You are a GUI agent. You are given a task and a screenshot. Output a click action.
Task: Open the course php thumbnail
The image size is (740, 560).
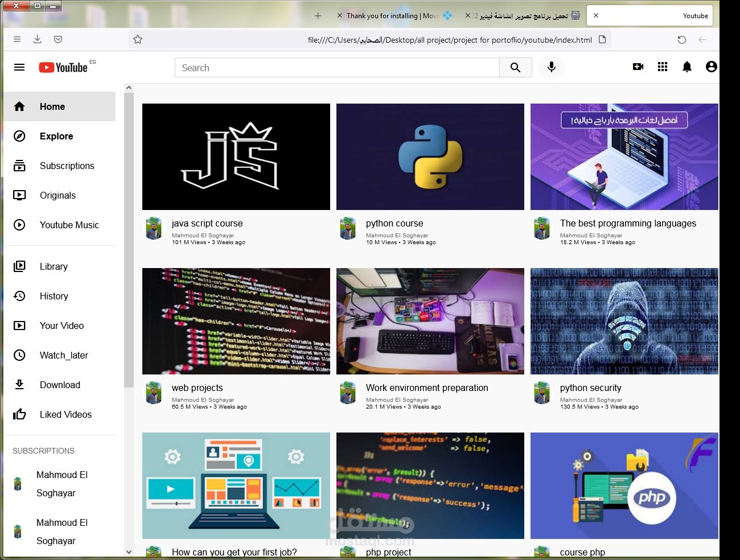click(x=624, y=485)
